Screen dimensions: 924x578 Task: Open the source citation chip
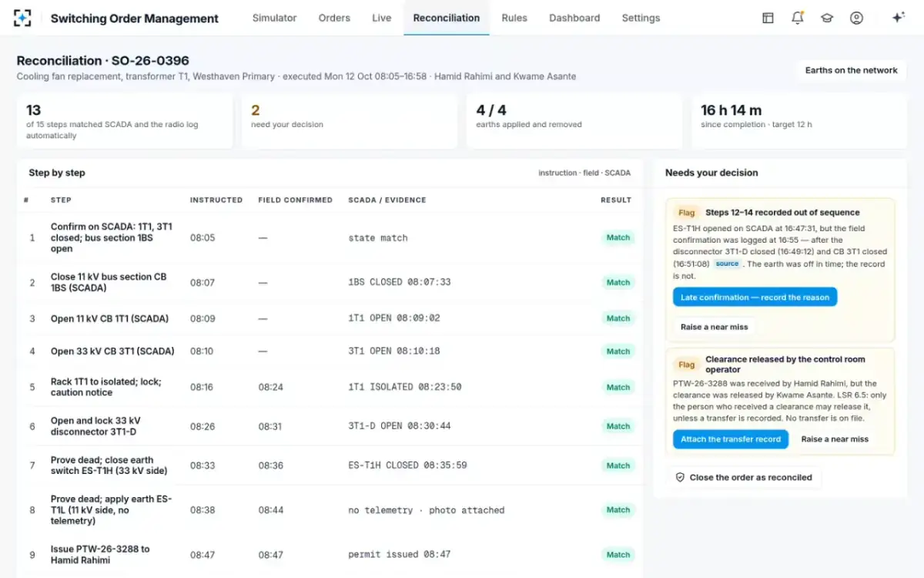pyautogui.click(x=727, y=264)
